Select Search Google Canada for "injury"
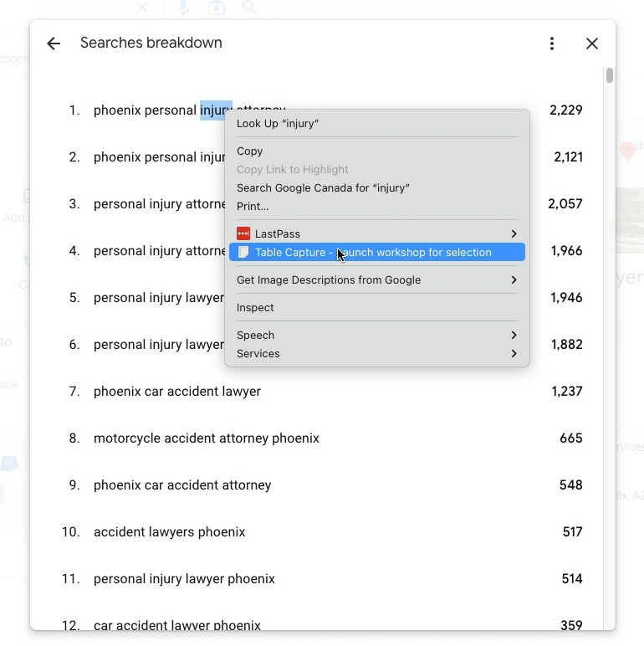 tap(323, 188)
